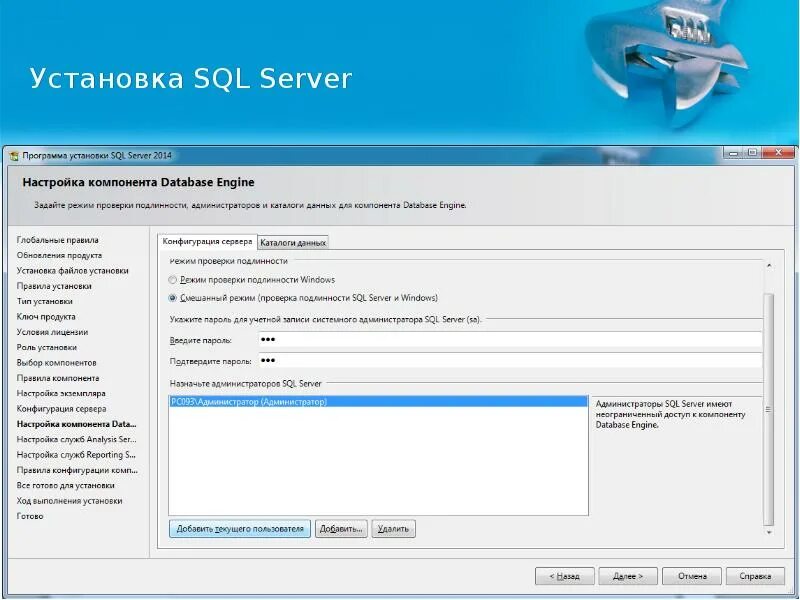This screenshot has width=800, height=600.
Task: Click the Удалить button
Action: (393, 529)
